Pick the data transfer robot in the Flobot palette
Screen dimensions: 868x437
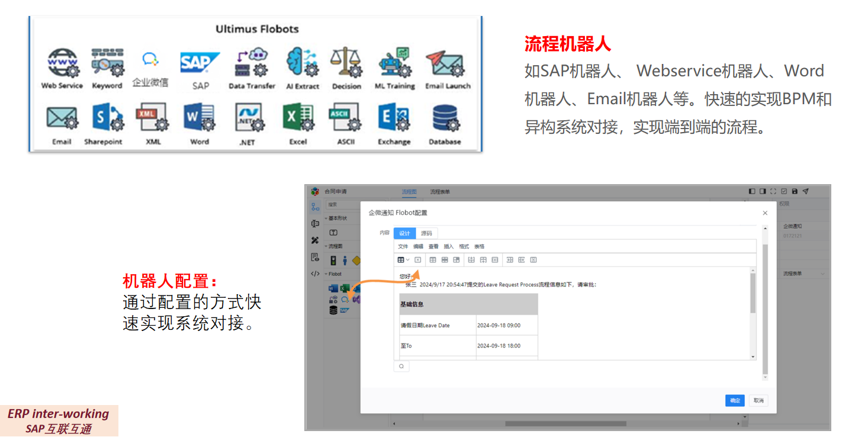(333, 299)
